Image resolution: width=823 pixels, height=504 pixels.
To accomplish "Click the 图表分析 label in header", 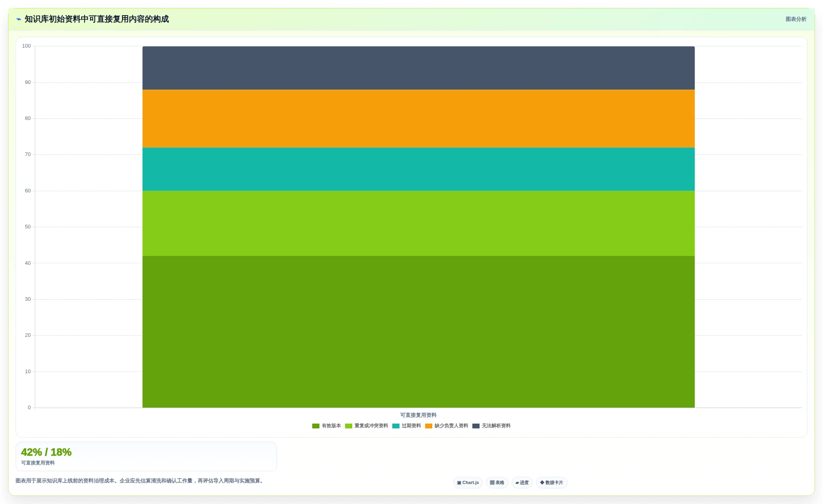I will click(796, 19).
